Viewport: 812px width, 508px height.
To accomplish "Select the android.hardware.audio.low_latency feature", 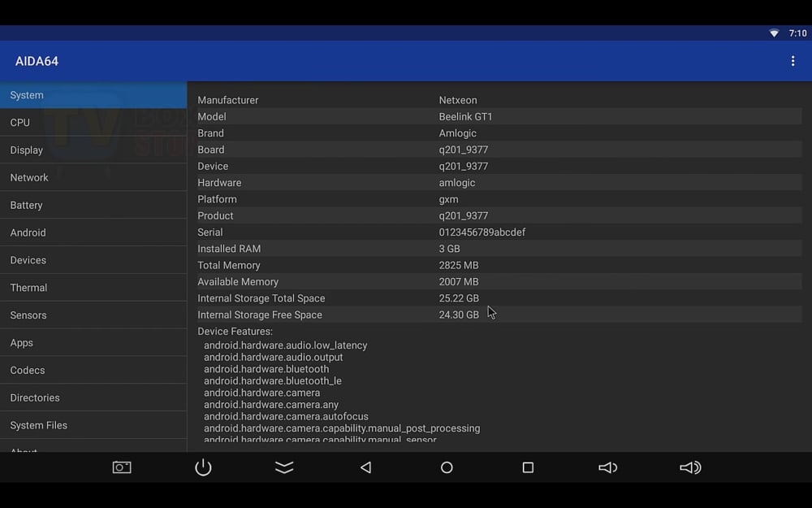I will [x=285, y=345].
